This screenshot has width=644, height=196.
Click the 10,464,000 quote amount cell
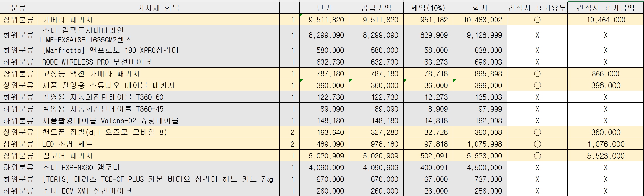tap(606, 20)
